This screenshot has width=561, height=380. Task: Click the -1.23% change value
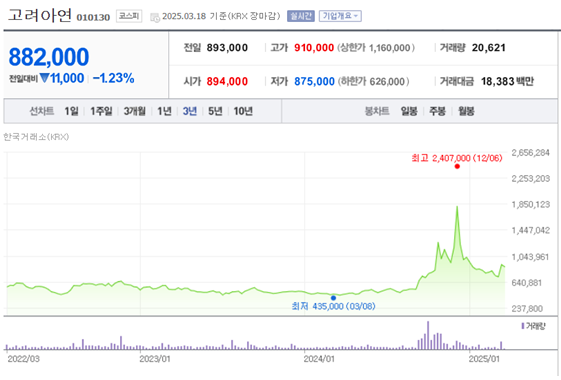tap(113, 78)
